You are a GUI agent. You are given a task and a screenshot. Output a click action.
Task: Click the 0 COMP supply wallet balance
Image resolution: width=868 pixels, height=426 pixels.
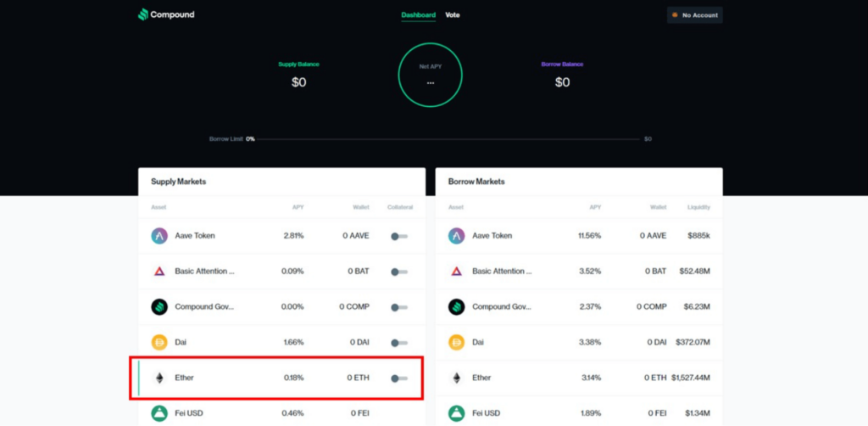coord(353,306)
